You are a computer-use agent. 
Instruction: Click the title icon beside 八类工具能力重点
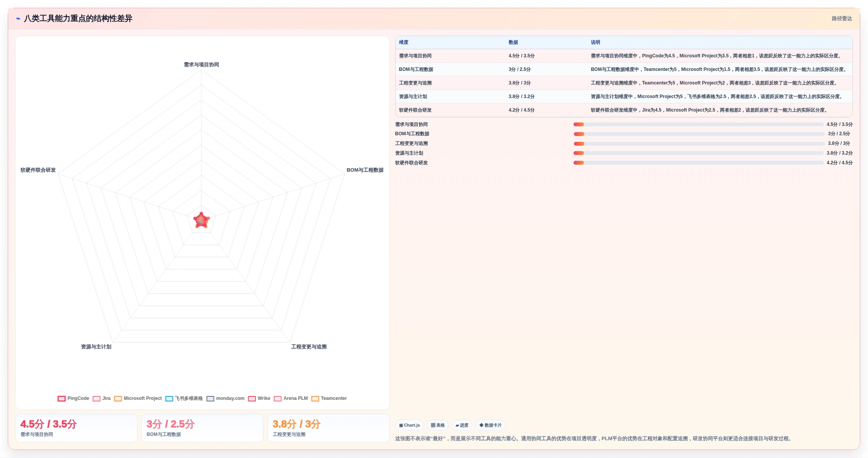click(x=18, y=19)
